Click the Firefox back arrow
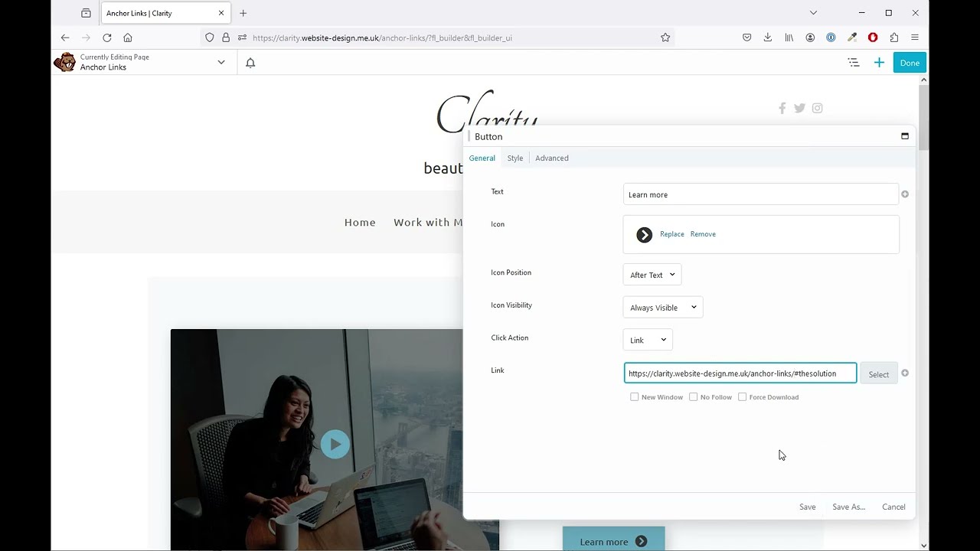This screenshot has width=980, height=551. pyautogui.click(x=65, y=37)
